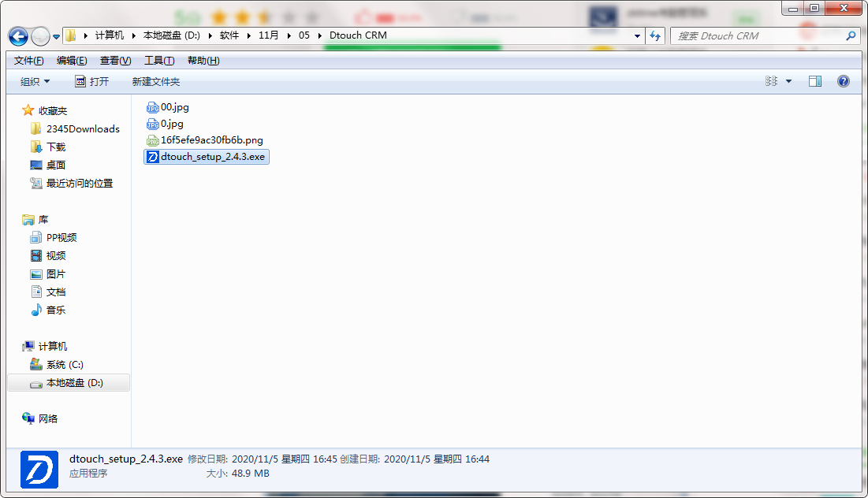Select the 库 libraries group
868x498 pixels.
pos(43,220)
